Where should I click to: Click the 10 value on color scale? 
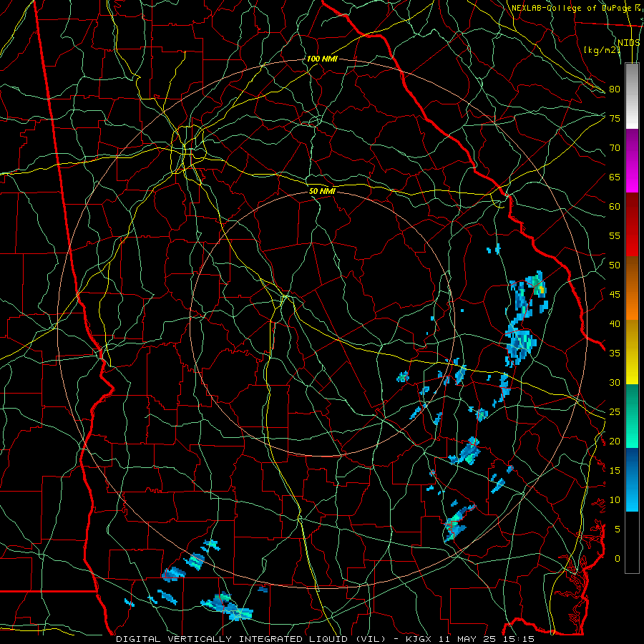pos(615,500)
